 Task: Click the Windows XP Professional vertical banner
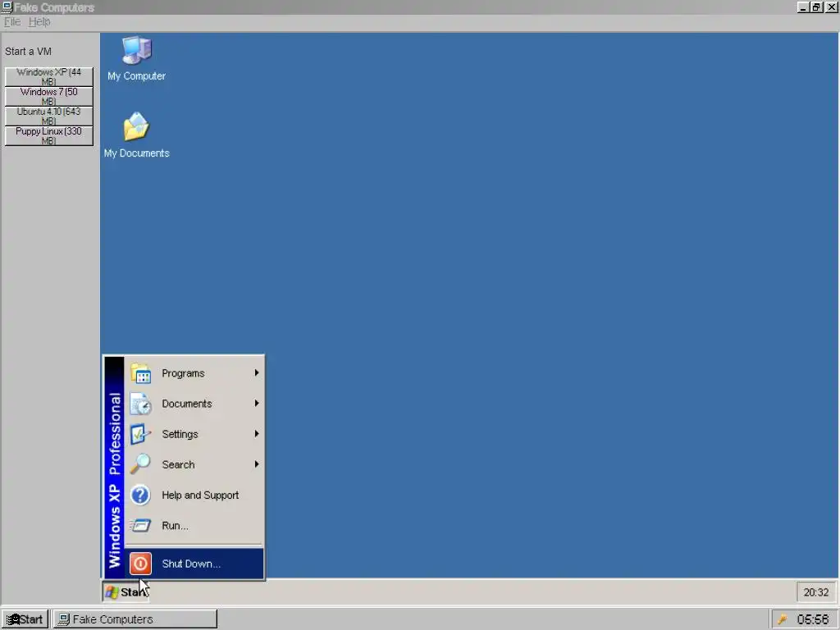(114, 467)
